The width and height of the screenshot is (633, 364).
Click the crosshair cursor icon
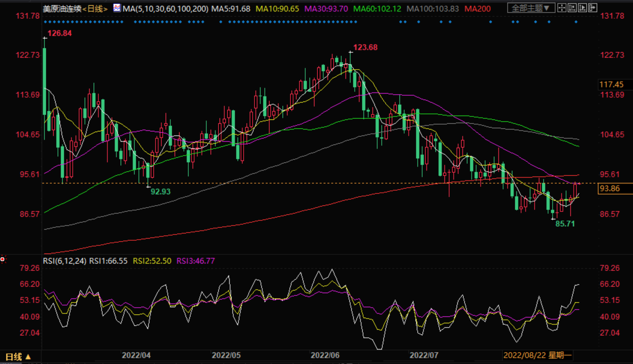(562, 8)
